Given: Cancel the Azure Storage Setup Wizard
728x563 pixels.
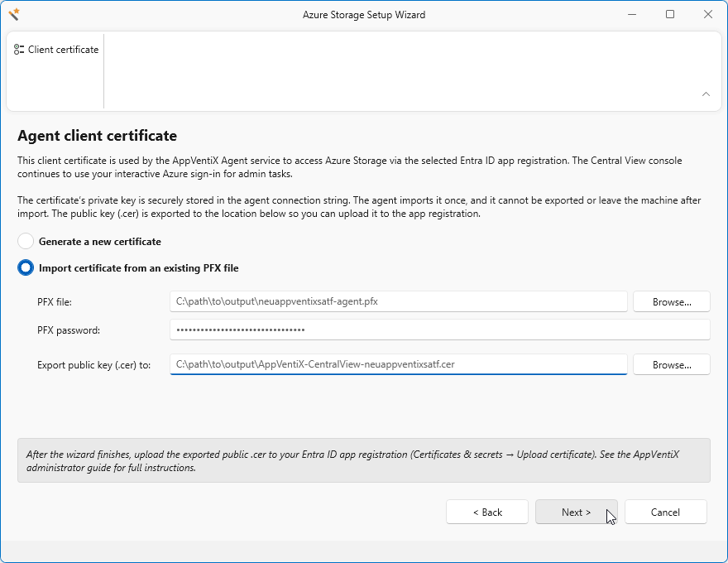Looking at the screenshot, I should [x=665, y=512].
